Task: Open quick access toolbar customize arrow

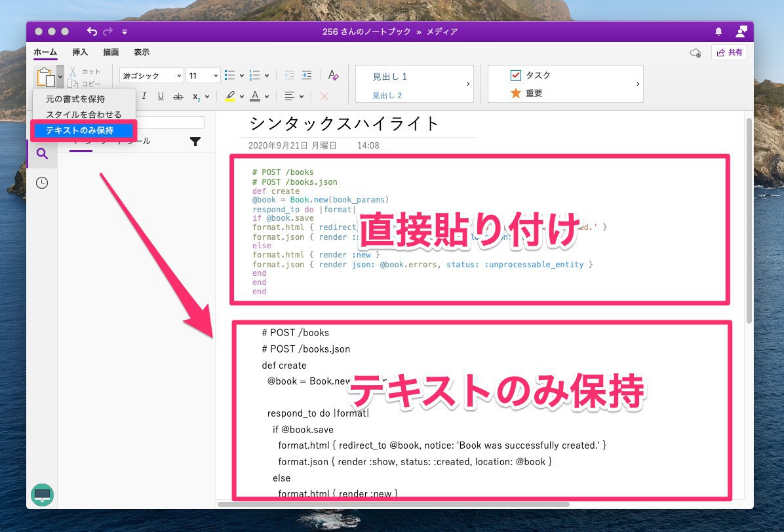Action: [125, 32]
